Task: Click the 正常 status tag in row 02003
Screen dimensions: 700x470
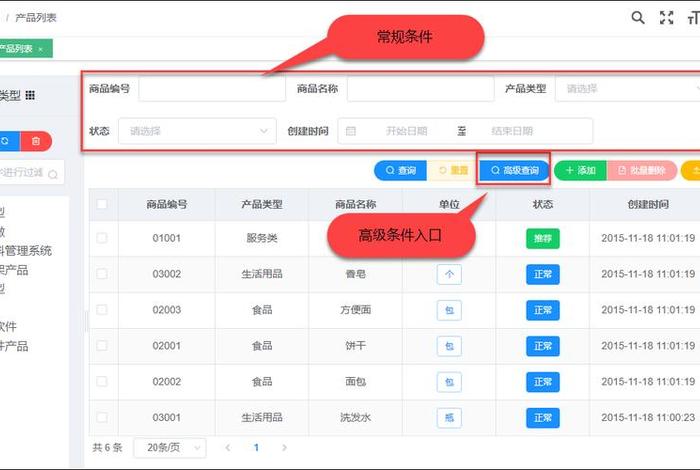Action: pyautogui.click(x=543, y=310)
